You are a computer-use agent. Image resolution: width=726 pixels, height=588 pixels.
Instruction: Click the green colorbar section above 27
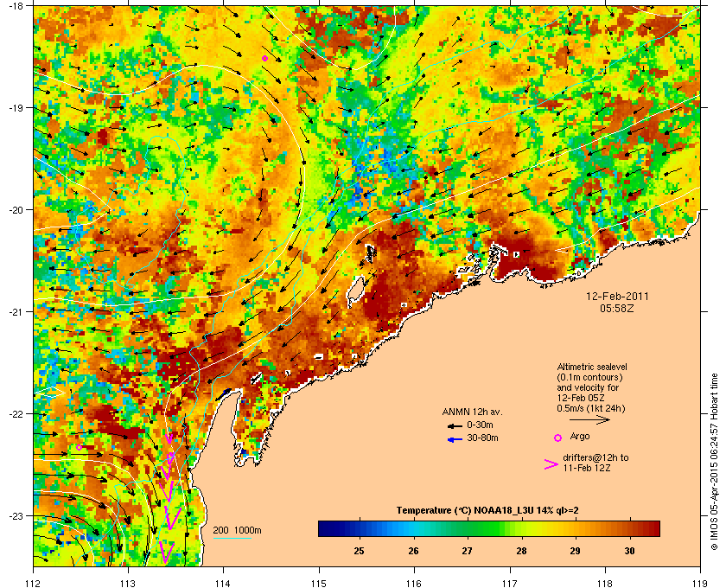468,528
